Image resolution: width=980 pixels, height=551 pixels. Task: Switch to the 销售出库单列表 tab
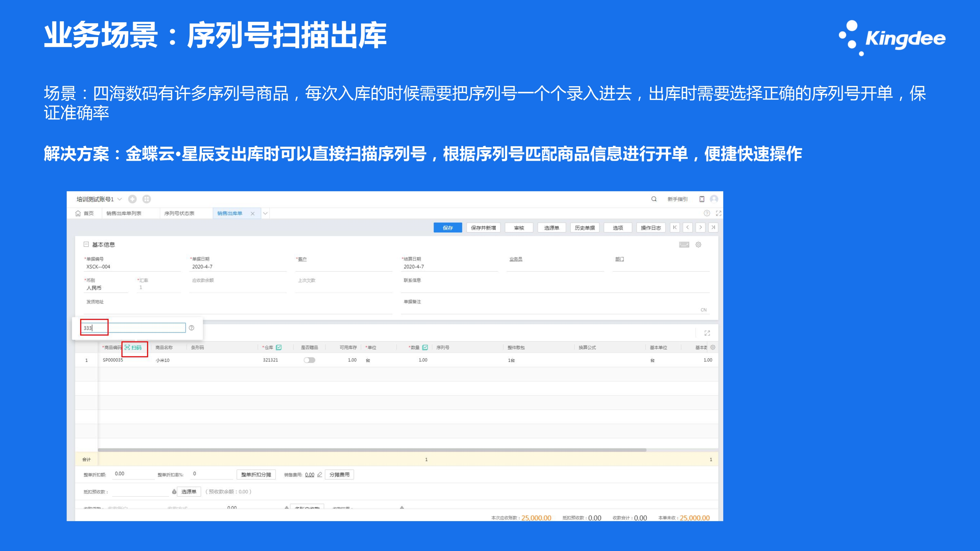pyautogui.click(x=124, y=213)
